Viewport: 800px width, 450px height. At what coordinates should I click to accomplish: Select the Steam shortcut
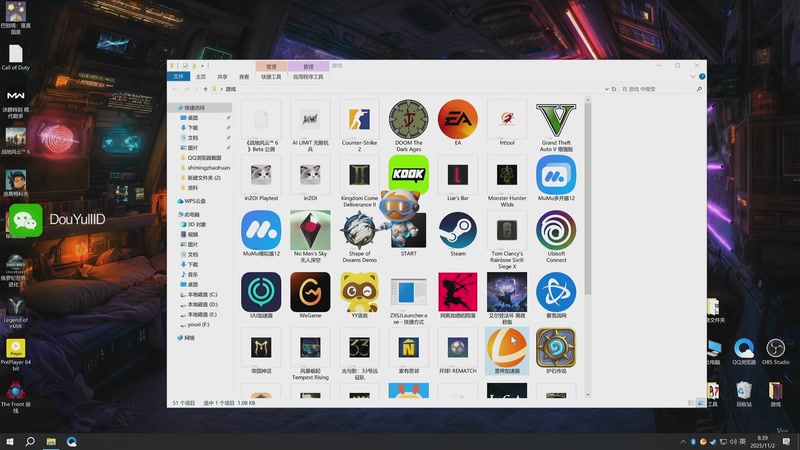(x=458, y=233)
